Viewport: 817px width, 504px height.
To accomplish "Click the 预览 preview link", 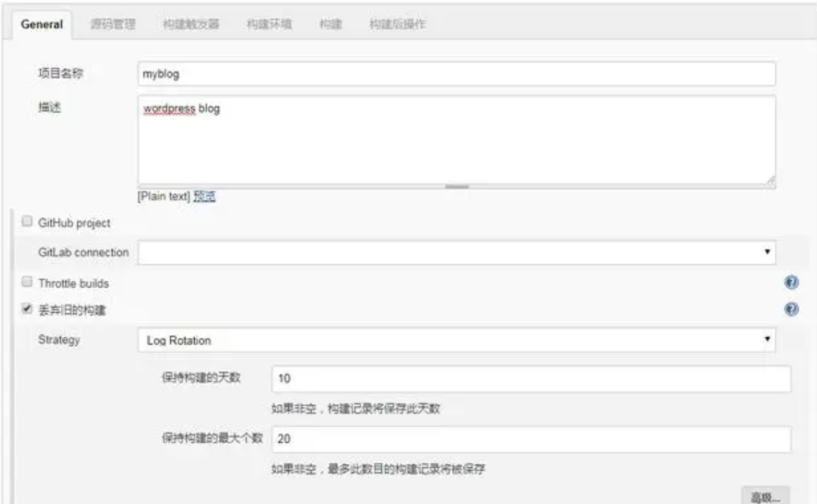I will pos(205,197).
